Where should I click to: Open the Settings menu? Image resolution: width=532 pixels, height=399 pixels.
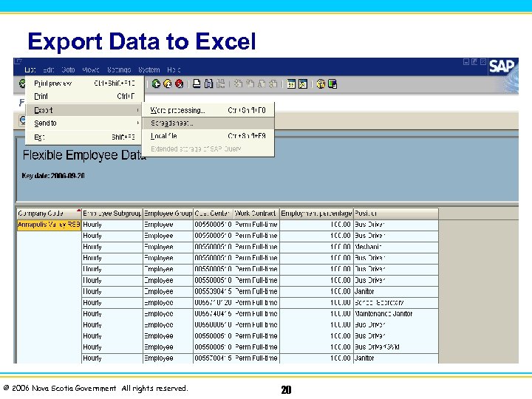[119, 70]
